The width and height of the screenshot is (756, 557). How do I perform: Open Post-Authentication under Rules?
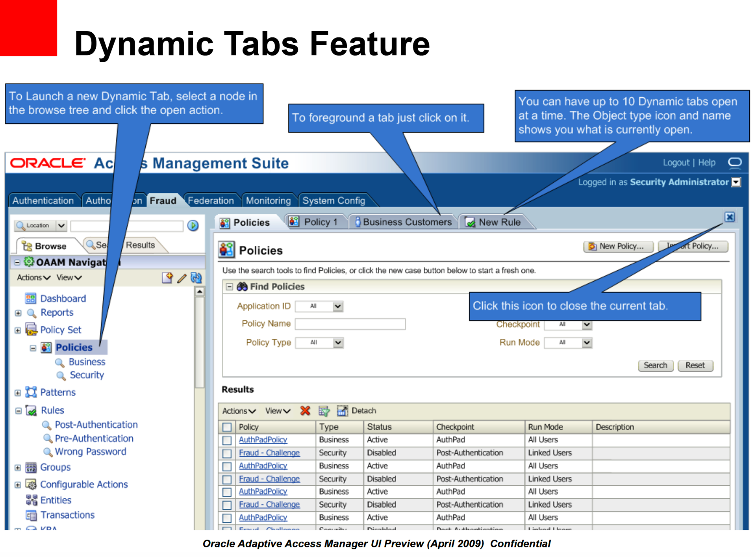[96, 425]
